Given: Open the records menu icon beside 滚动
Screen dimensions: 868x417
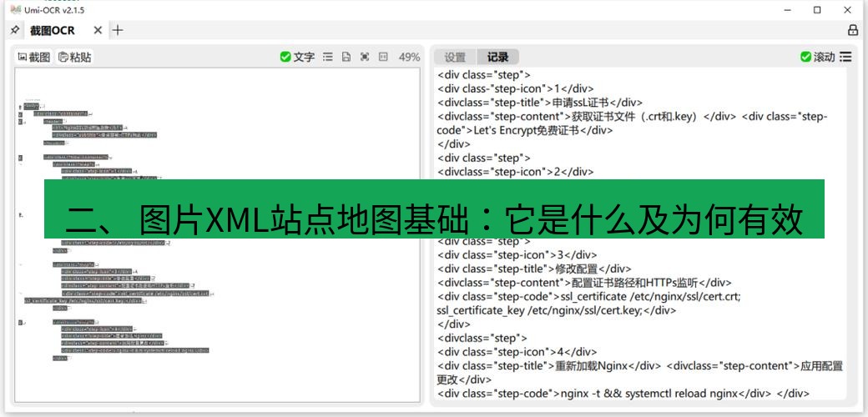Looking at the screenshot, I should point(845,57).
